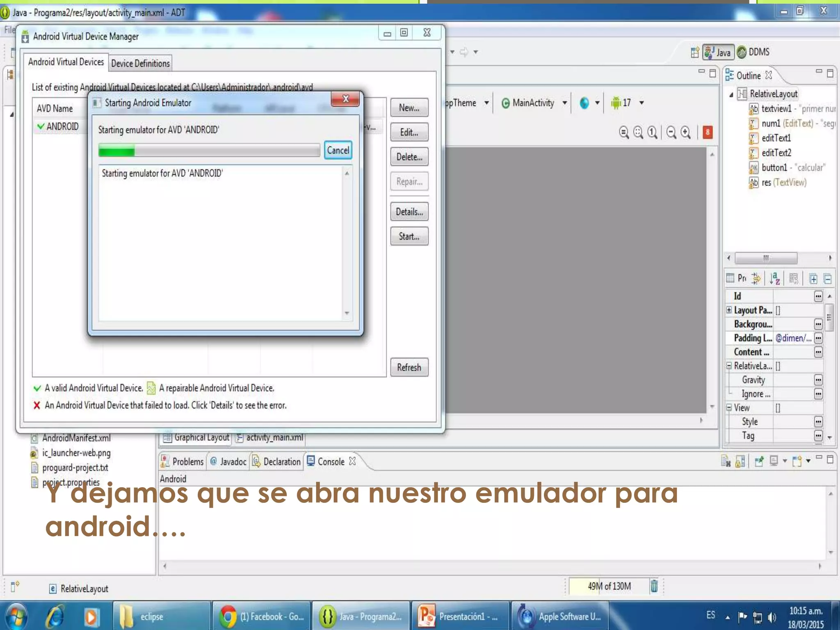Switch to the Device Definitions tab
This screenshot has width=840, height=630.
click(x=140, y=63)
